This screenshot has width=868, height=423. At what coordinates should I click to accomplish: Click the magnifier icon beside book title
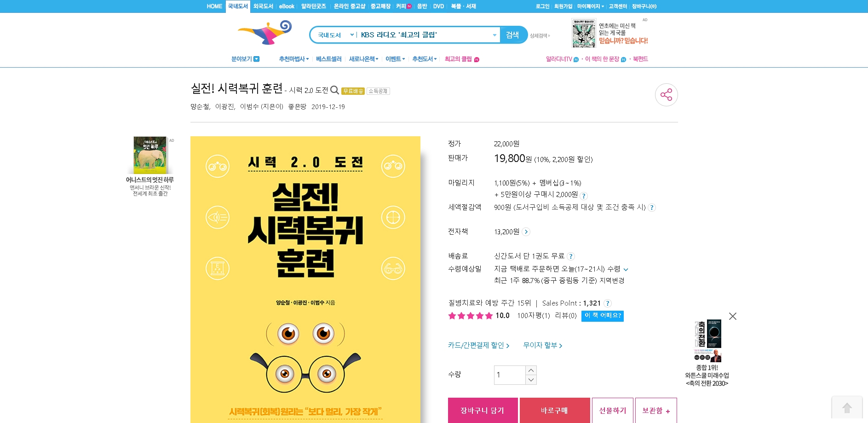tap(335, 90)
